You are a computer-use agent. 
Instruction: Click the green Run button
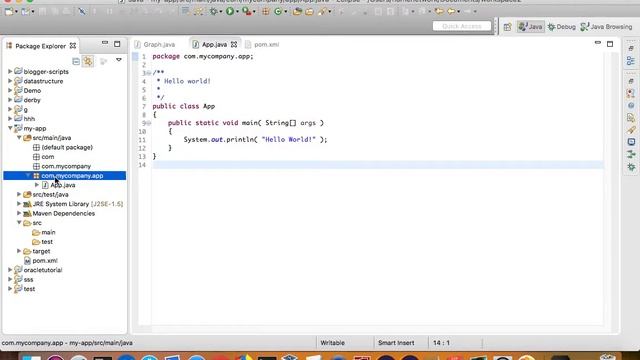coord(230,11)
